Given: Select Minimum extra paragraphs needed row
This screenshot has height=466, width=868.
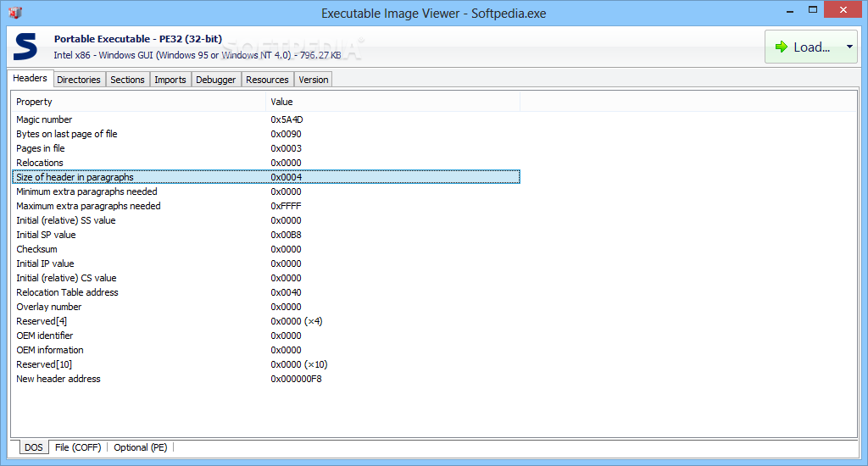Looking at the screenshot, I should [x=265, y=191].
